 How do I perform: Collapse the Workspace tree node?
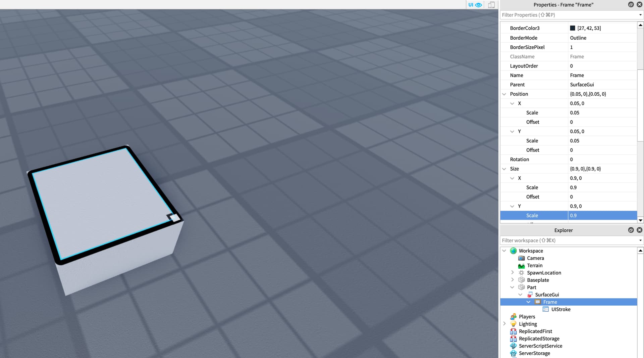(x=504, y=251)
